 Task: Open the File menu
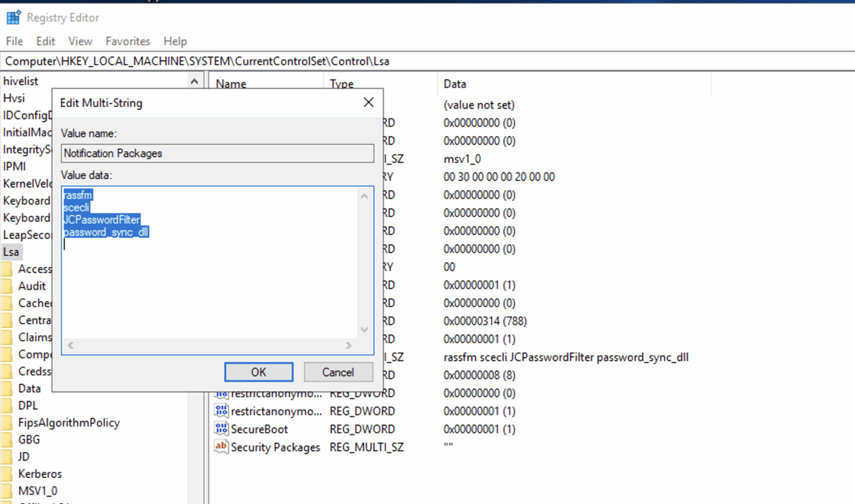[x=14, y=41]
